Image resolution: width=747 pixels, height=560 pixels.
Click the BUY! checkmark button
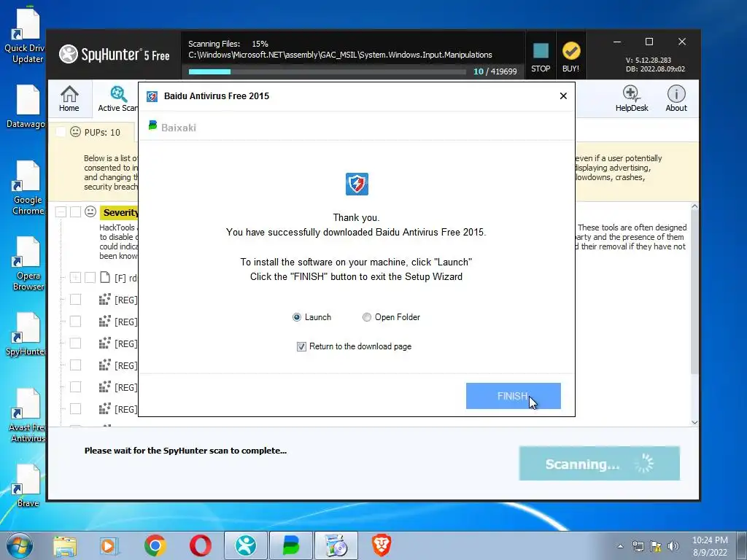pyautogui.click(x=570, y=57)
